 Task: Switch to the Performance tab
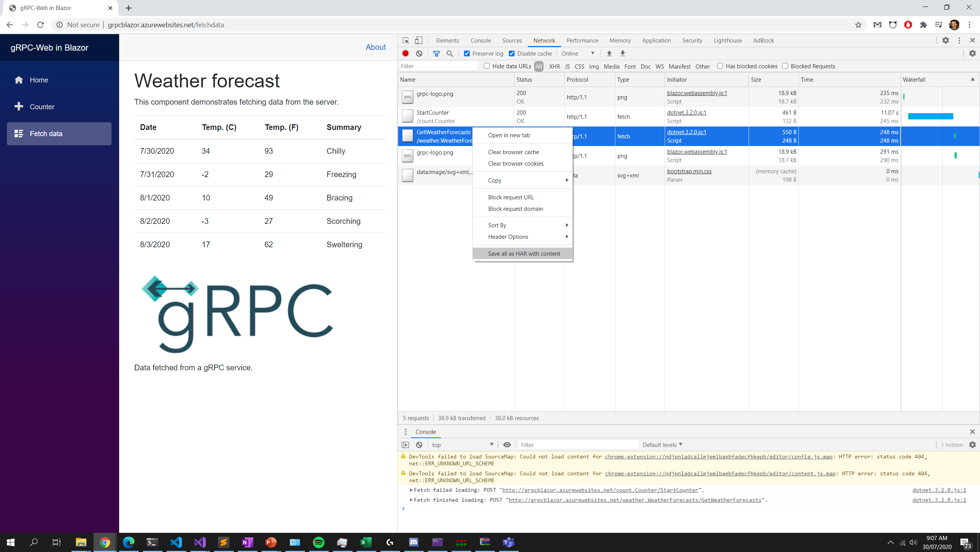tap(582, 40)
